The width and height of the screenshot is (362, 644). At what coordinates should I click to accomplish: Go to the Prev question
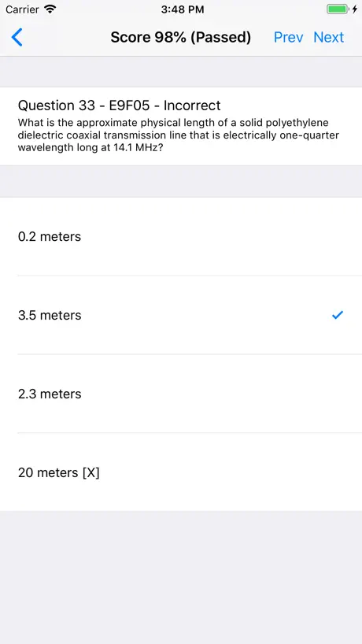pyautogui.click(x=288, y=37)
